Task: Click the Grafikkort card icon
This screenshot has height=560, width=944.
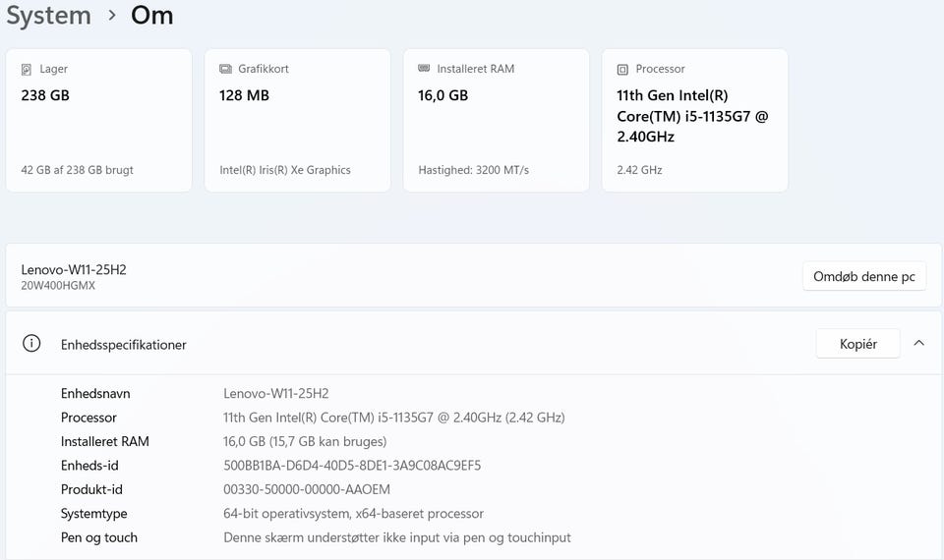Action: [225, 70]
